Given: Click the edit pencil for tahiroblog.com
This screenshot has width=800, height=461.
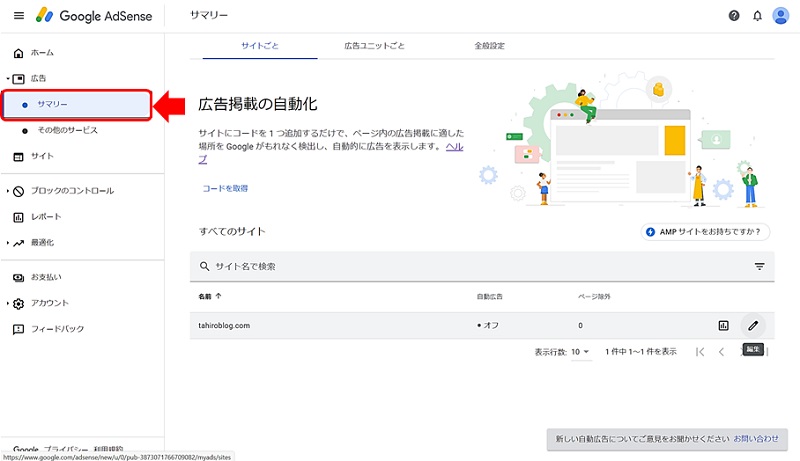Looking at the screenshot, I should (753, 325).
